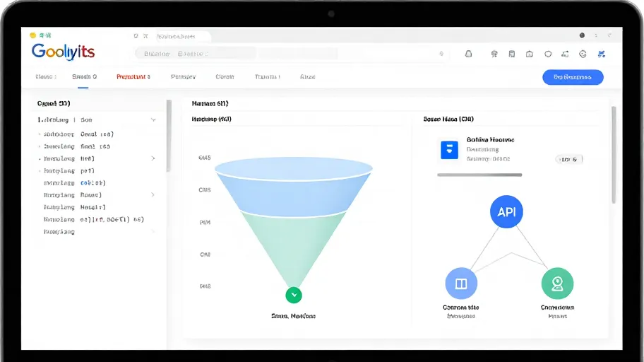Click the share icon beside the smiley face

(x=565, y=54)
